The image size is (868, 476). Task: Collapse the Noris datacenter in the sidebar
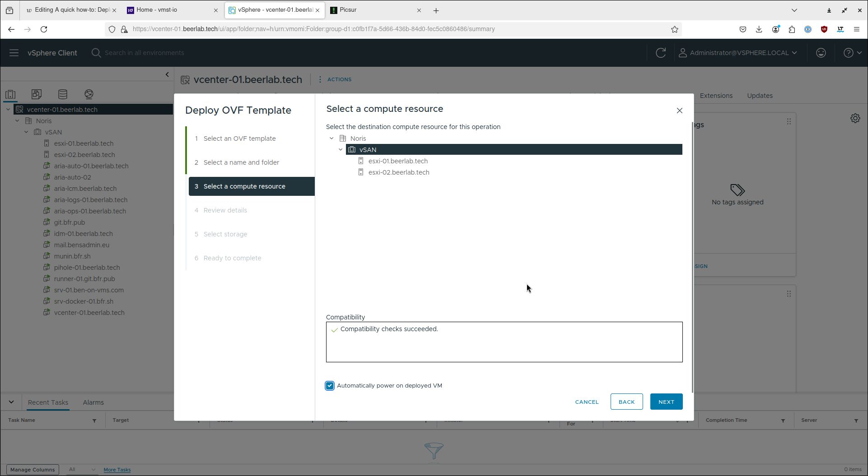click(17, 121)
